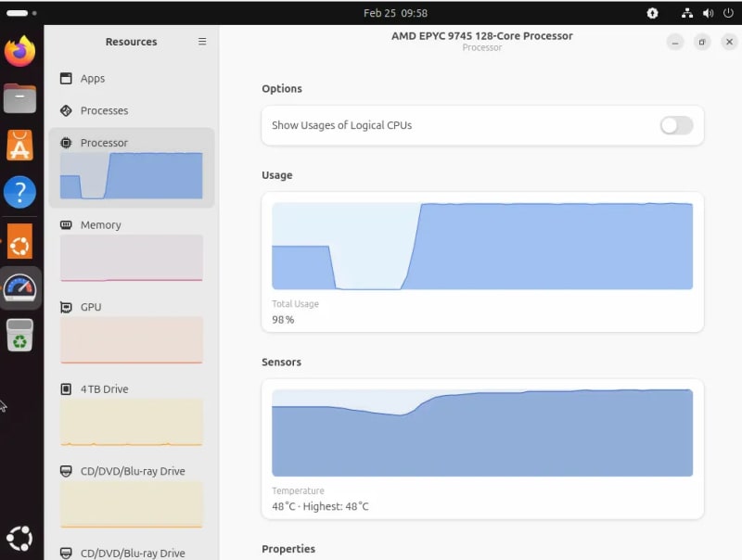Click the Processes icon in sidebar

[x=66, y=111]
